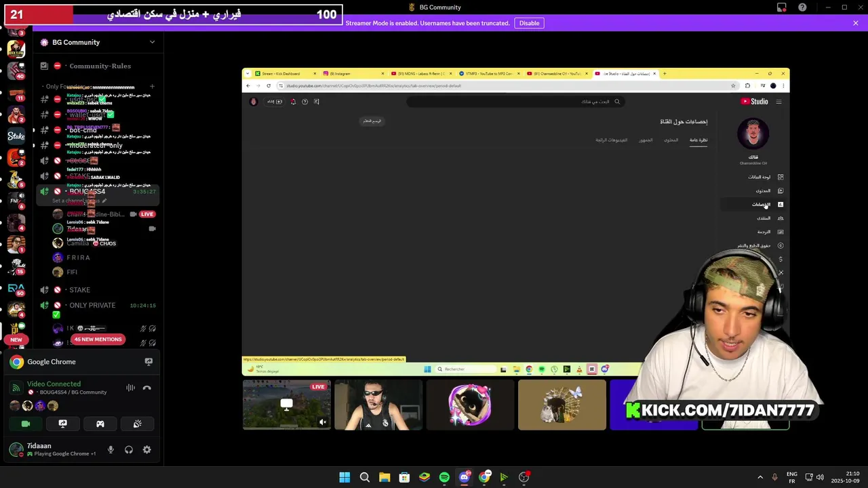Image resolution: width=868 pixels, height=488 pixels.
Task: Open the channel avatar in Studio sidebar
Action: pos(753,134)
